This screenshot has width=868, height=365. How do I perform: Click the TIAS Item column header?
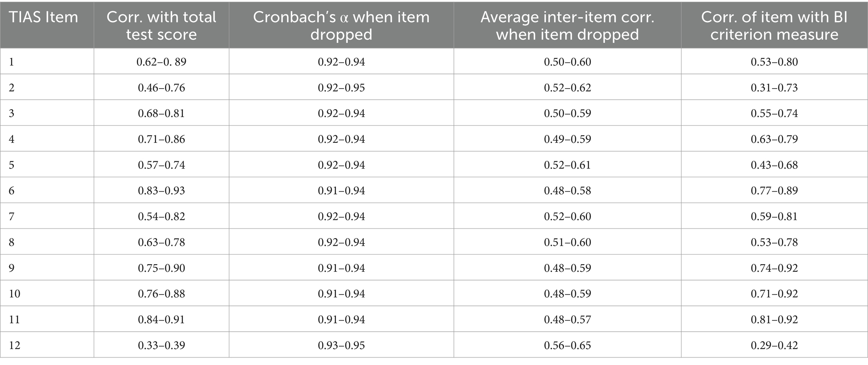tap(44, 17)
